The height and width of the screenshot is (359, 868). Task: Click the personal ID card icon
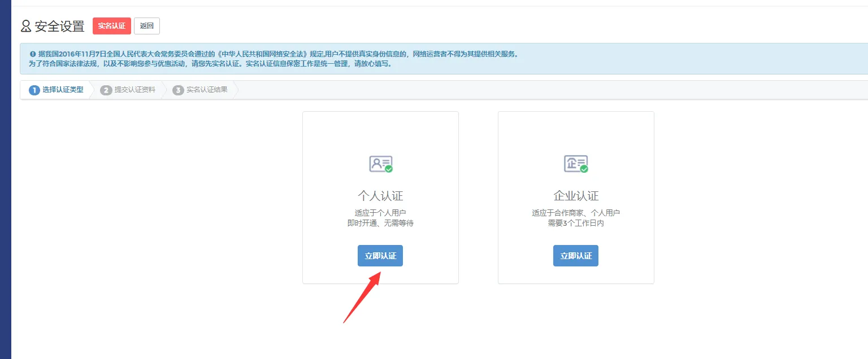380,164
